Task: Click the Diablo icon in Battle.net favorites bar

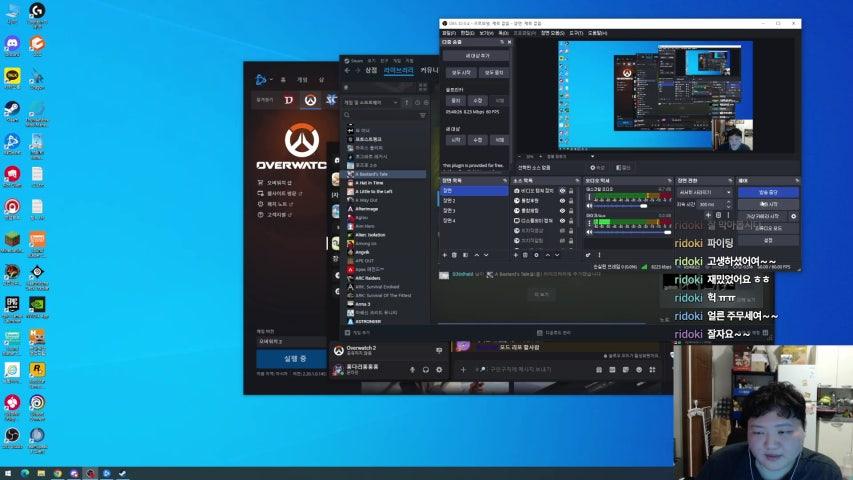Action: [289, 100]
